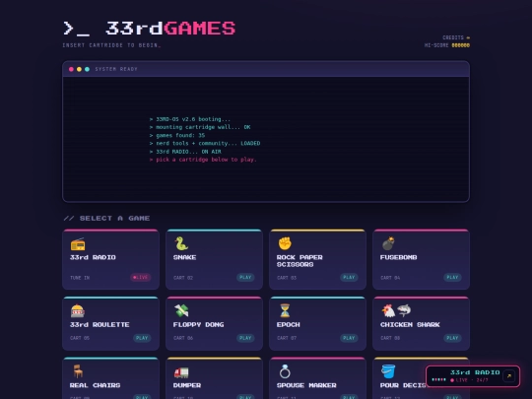Open the DUMPER cartridge title
Image resolution: width=532 pixels, height=399 pixels.
click(187, 385)
